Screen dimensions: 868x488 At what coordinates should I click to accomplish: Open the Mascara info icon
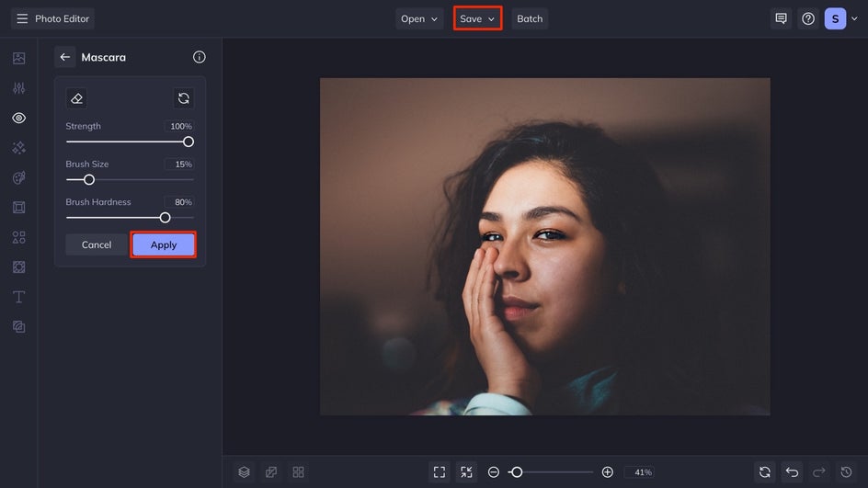pos(199,57)
